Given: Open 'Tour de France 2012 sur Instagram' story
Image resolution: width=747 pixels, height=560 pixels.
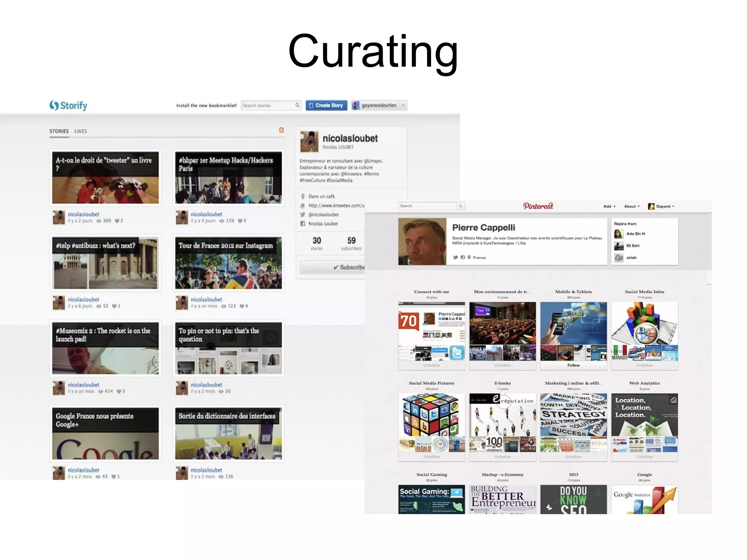Looking at the screenshot, I should coord(228,263).
